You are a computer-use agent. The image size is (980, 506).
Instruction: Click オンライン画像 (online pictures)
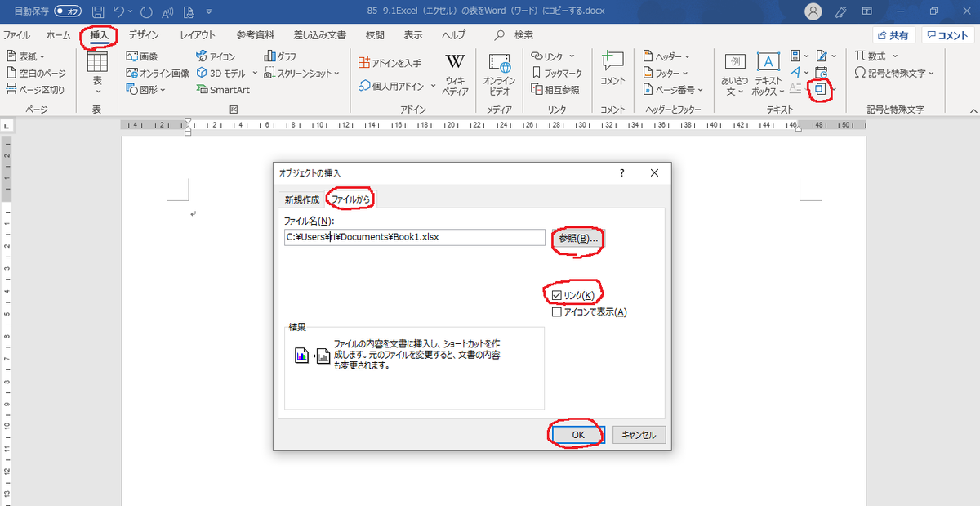[158, 73]
